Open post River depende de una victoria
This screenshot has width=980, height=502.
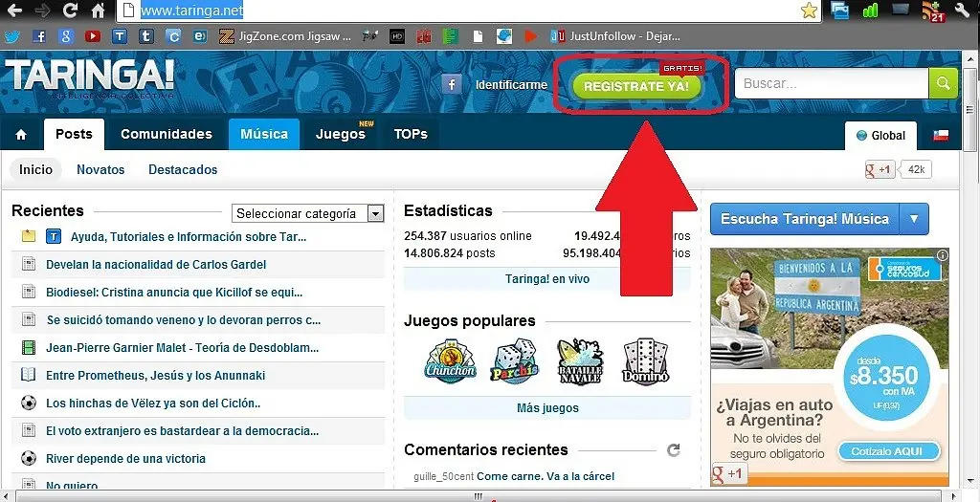tap(125, 458)
